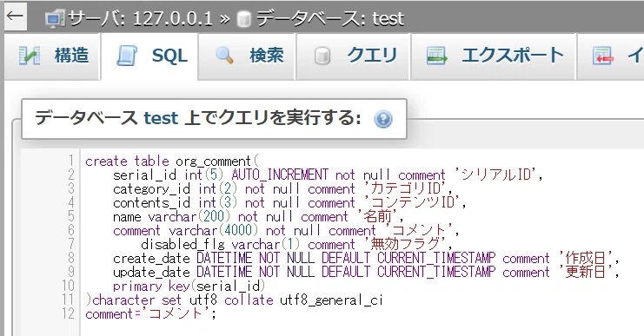Screen dimensions: 644x336
Task: Click the Query tab database icon
Action: (x=322, y=56)
